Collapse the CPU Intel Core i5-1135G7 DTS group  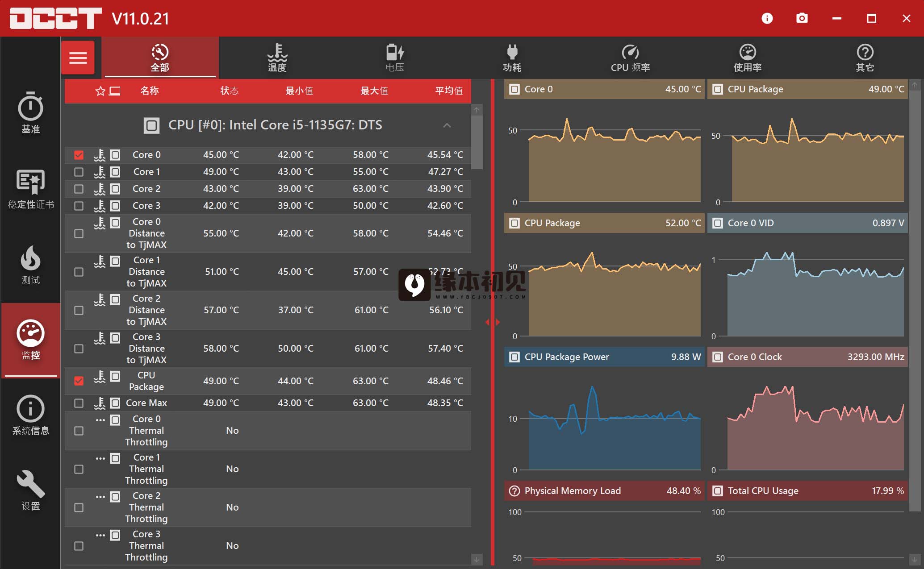pyautogui.click(x=447, y=125)
